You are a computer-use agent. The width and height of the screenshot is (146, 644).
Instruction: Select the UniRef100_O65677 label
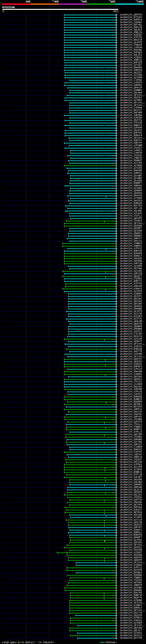(131, 341)
